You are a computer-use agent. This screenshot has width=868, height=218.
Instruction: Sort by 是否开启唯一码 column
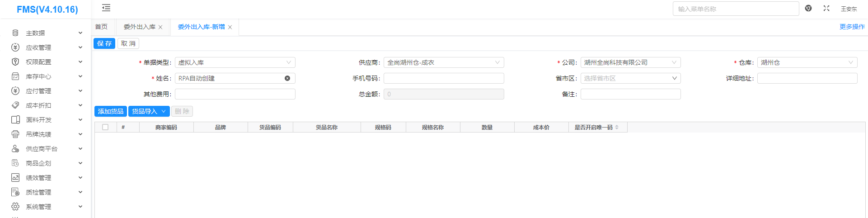point(616,128)
